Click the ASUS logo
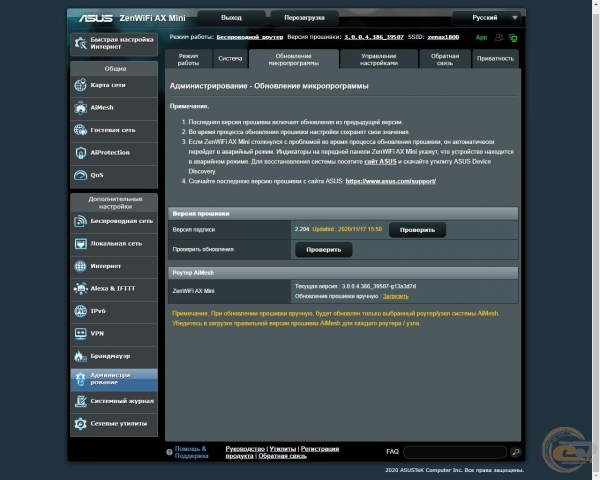The height and width of the screenshot is (480, 600). [95, 18]
